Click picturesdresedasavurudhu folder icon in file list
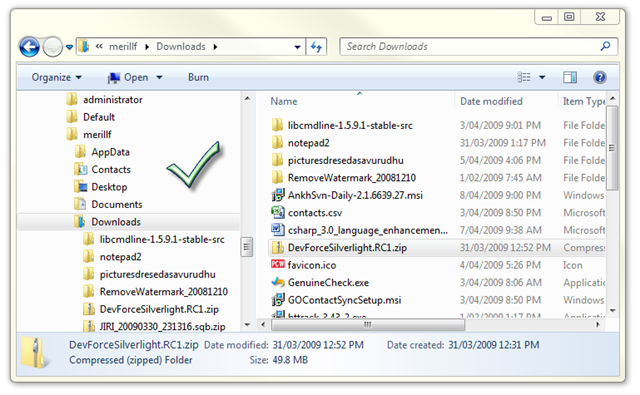 pos(278,160)
